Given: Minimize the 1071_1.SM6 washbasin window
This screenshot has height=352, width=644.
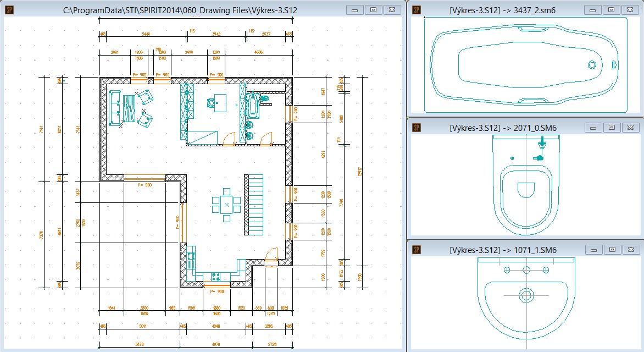Looking at the screenshot, I should pyautogui.click(x=592, y=250).
